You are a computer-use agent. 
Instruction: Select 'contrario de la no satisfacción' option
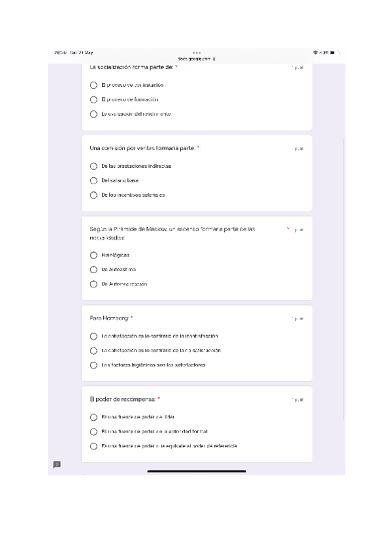point(94,350)
